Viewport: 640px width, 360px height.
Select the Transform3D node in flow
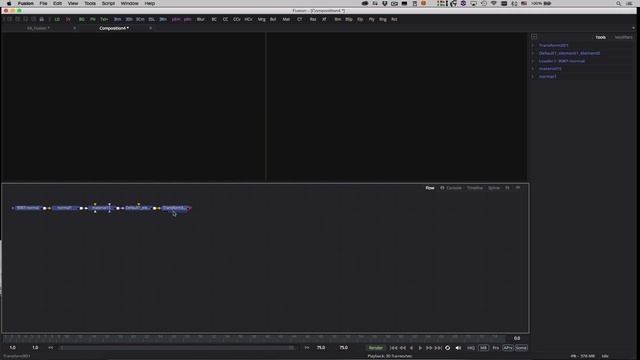(175, 208)
